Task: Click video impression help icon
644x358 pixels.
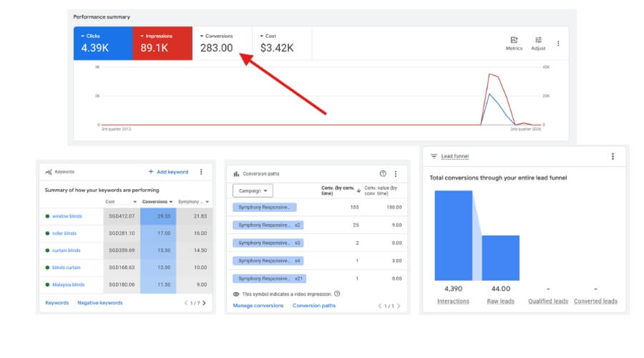Action: [x=337, y=294]
